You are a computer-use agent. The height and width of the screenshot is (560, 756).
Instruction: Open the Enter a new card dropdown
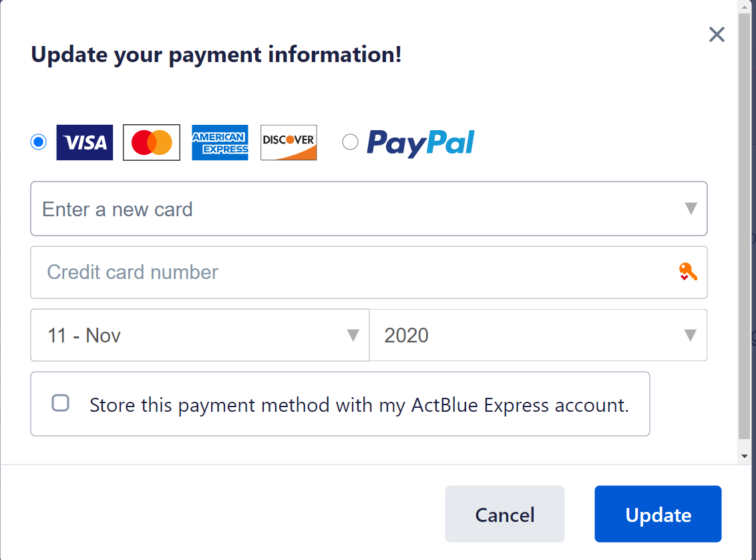click(369, 209)
